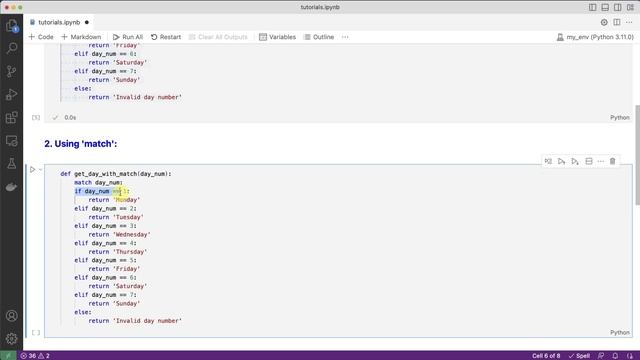Open the Testing flask view
The image size is (640, 360).
click(x=11, y=164)
